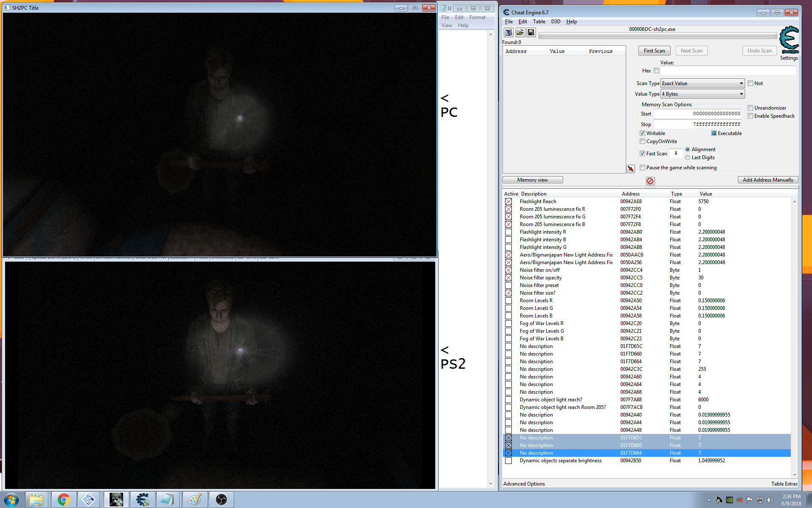Select the Last Digits radio button
This screenshot has height=508, width=812.
(x=688, y=157)
